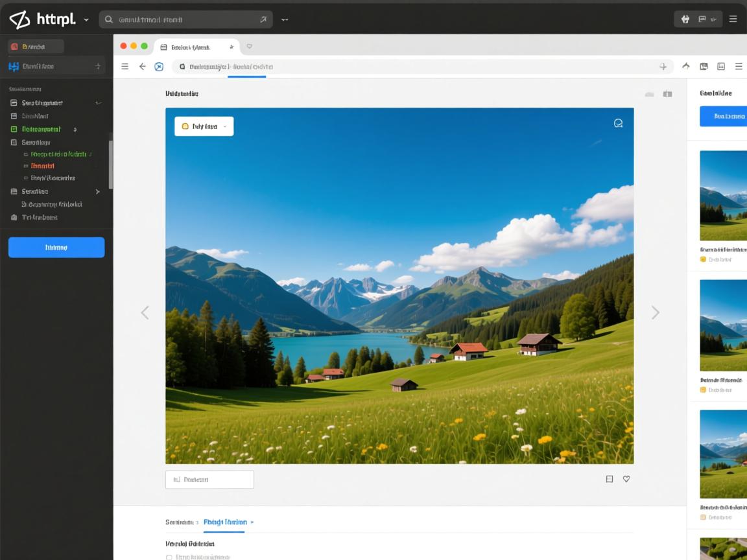Click the next image arrow on right
Viewport: 747px width, 560px height.
click(x=655, y=312)
